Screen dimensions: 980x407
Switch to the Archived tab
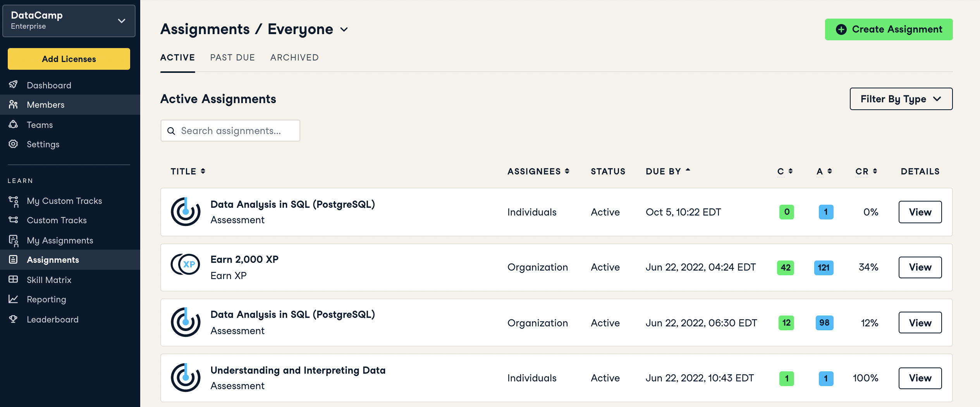294,57
